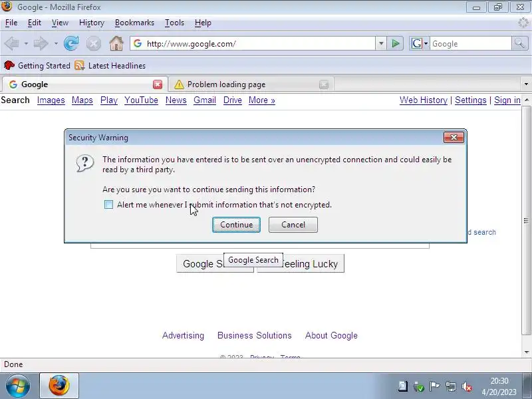Click the question mark dialog icon

(x=85, y=164)
